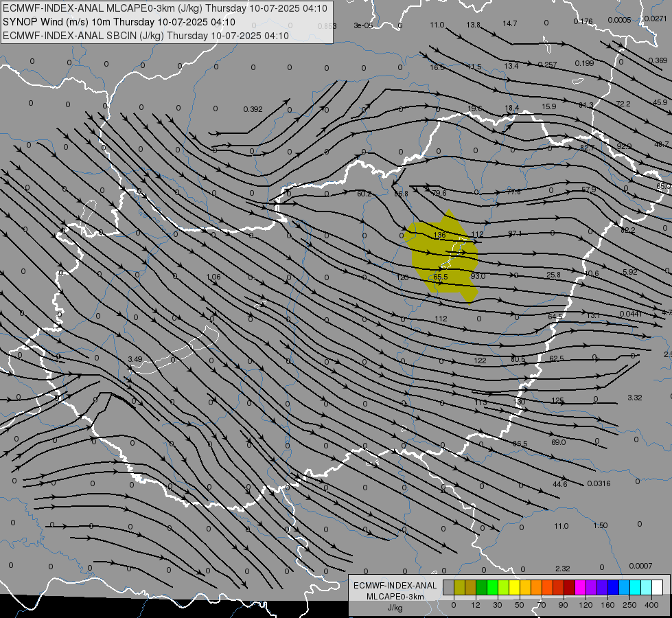Click the map value '93.0'
672x618 pixels.
coord(478,276)
